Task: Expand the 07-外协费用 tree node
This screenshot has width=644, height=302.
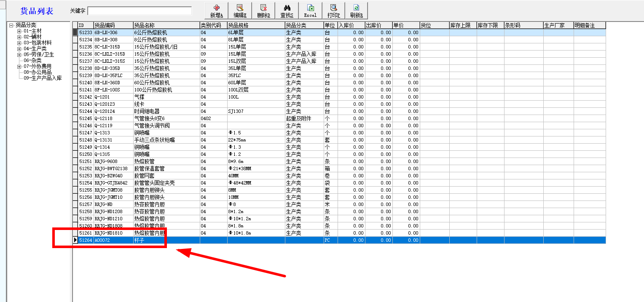Action: click(x=19, y=66)
